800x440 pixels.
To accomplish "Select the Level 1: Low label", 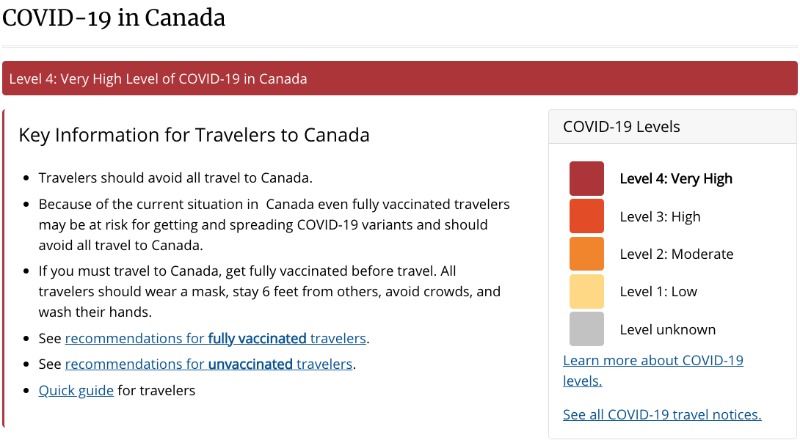I will (x=658, y=291).
